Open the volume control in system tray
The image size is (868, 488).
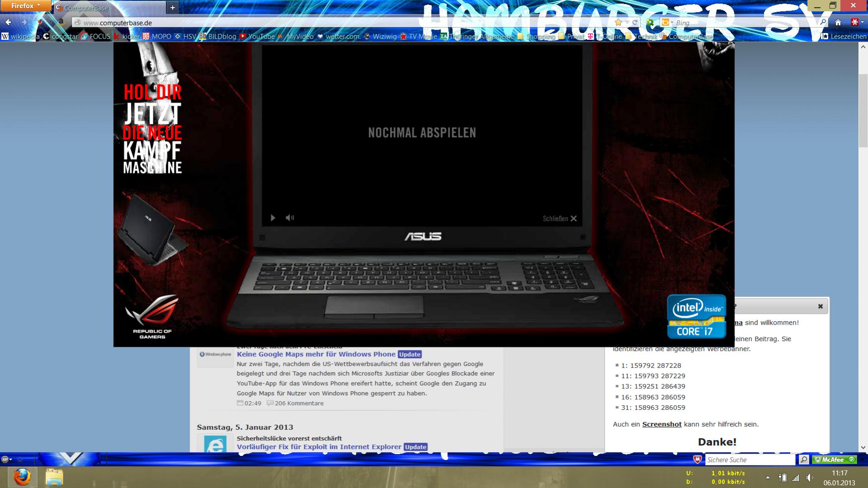[x=809, y=478]
